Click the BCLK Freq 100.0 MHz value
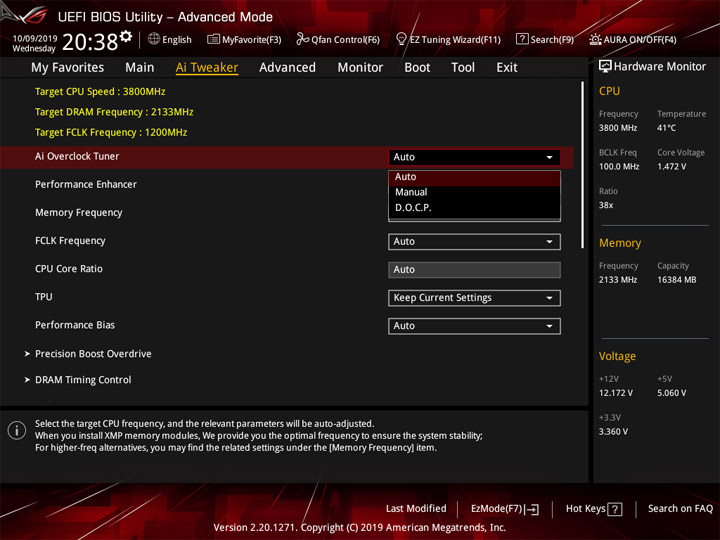Screen dimensions: 720x540 tap(619, 167)
